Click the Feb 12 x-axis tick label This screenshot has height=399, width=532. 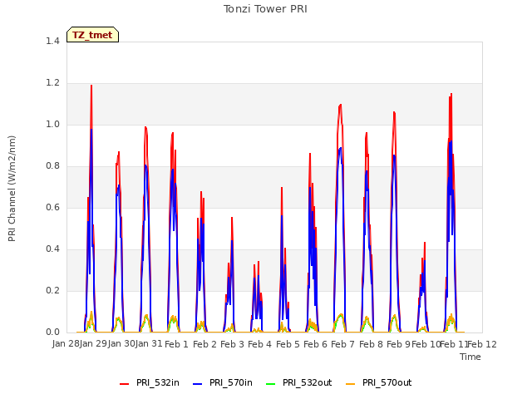[482, 344]
